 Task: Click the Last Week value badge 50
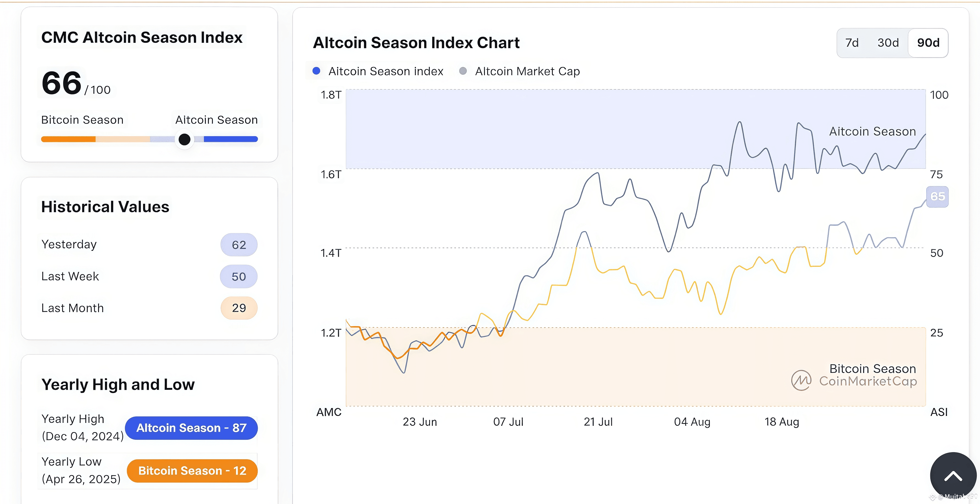click(x=239, y=277)
